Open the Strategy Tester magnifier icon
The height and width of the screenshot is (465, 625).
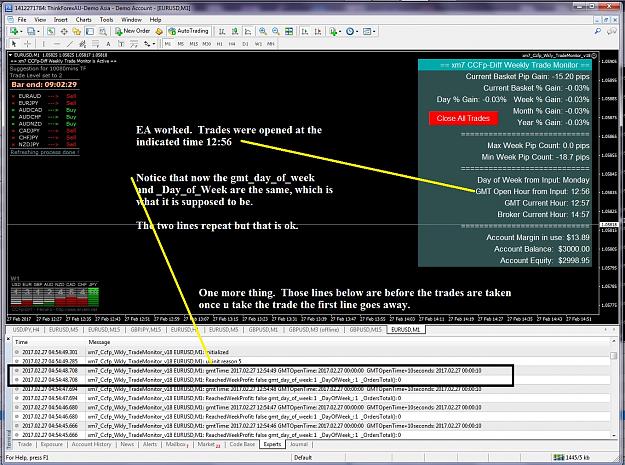[x=103, y=31]
